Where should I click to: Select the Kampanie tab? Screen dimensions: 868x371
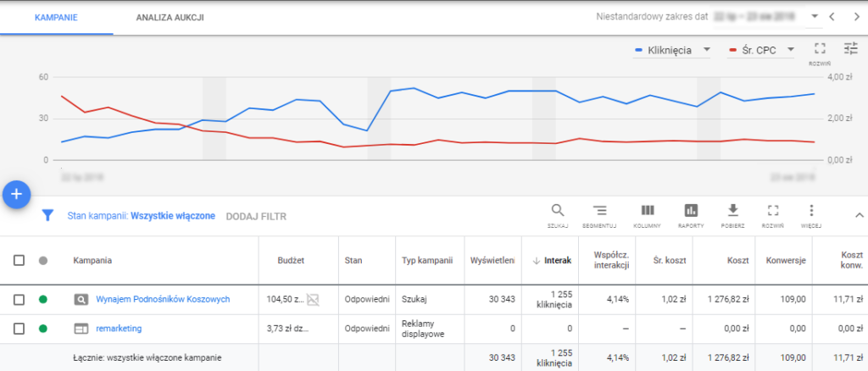coord(56,17)
